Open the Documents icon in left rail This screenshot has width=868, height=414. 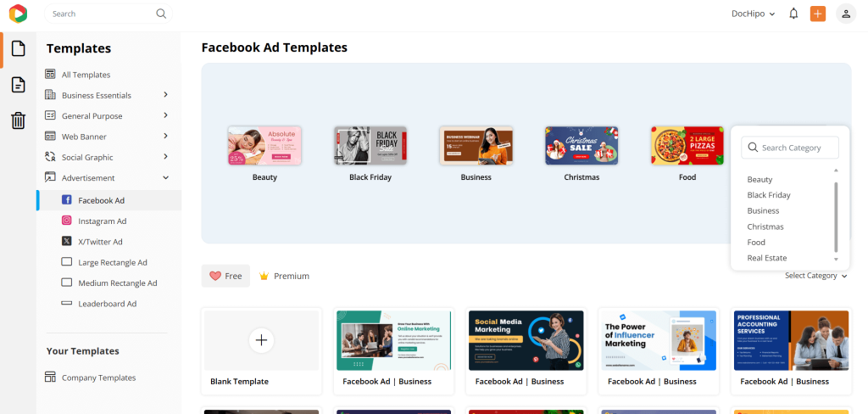pyautogui.click(x=19, y=85)
